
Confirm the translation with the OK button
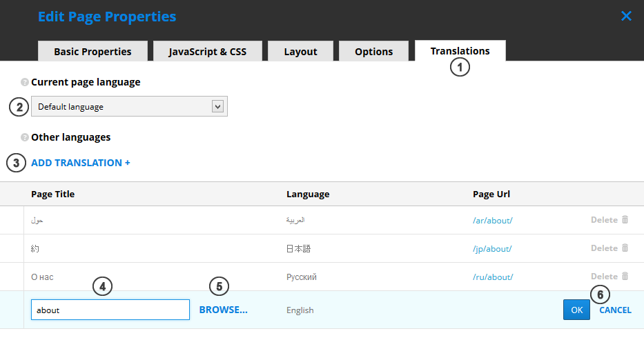click(576, 310)
